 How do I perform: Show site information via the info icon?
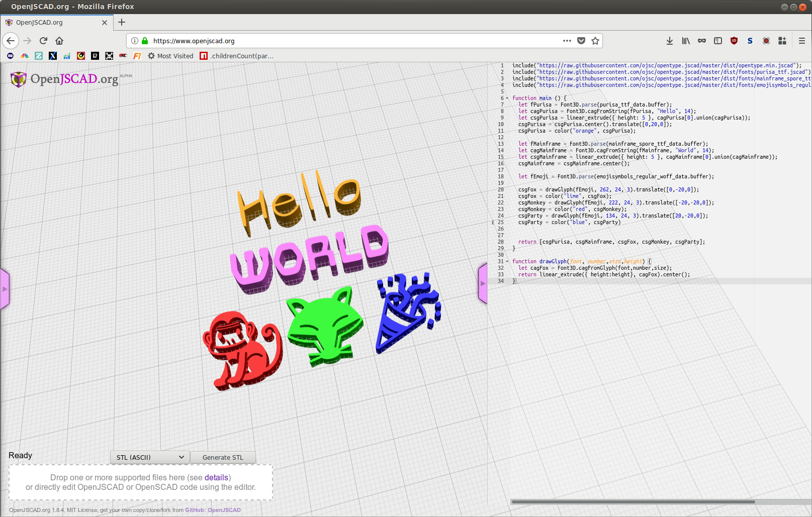135,41
